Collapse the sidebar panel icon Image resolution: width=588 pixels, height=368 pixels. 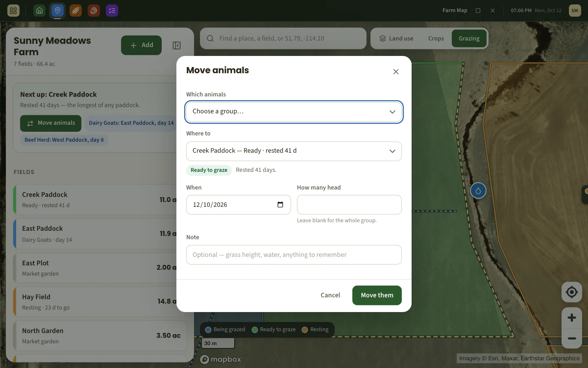tap(176, 45)
